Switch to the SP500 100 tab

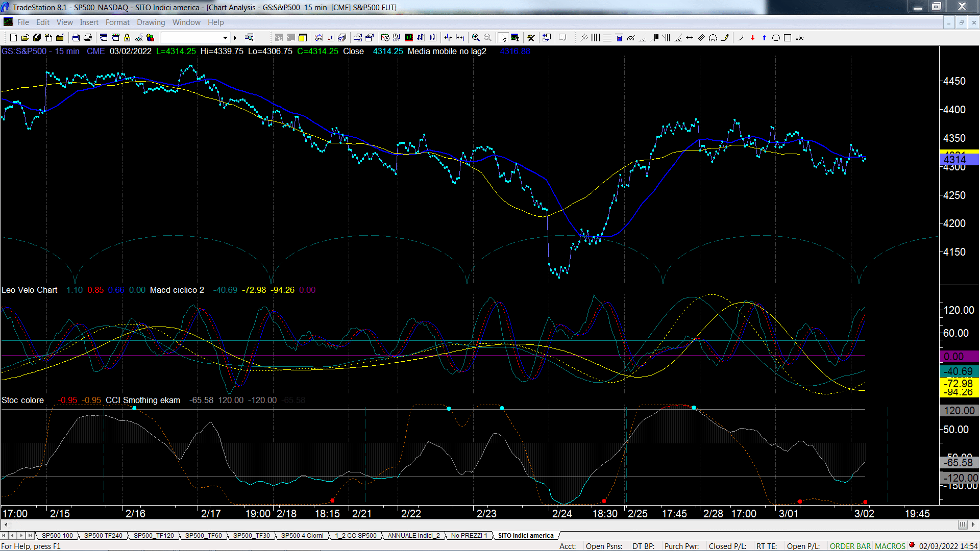click(57, 536)
